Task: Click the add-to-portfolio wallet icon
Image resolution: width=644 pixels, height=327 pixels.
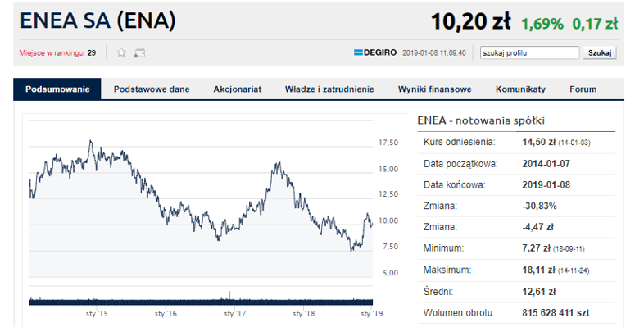Action: (139, 52)
